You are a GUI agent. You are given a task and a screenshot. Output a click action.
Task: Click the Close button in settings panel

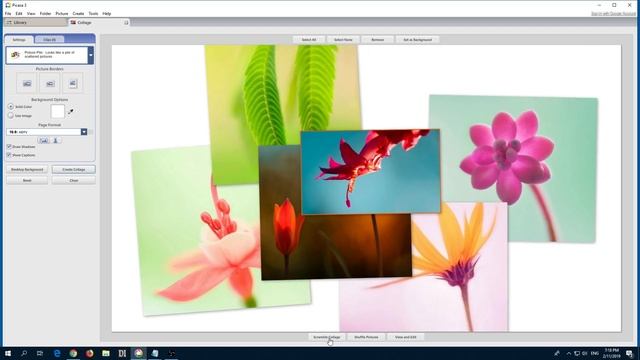[x=73, y=180]
